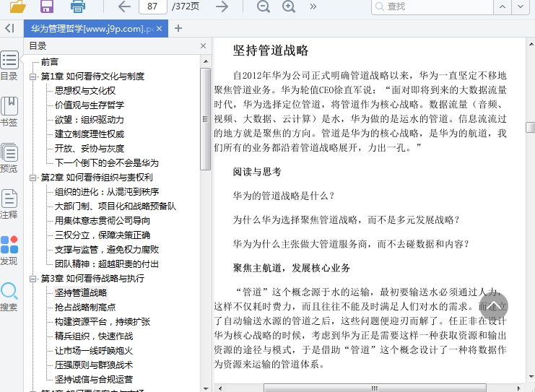The height and width of the screenshot is (392, 535).
Task: Click the outline panel scroll-down arrow
Action: pyautogui.click(x=206, y=388)
